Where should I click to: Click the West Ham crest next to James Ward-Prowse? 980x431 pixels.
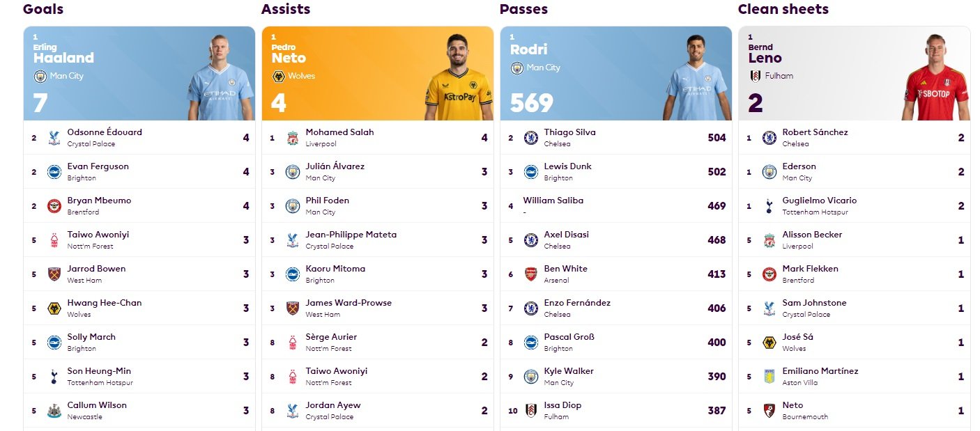click(x=293, y=308)
